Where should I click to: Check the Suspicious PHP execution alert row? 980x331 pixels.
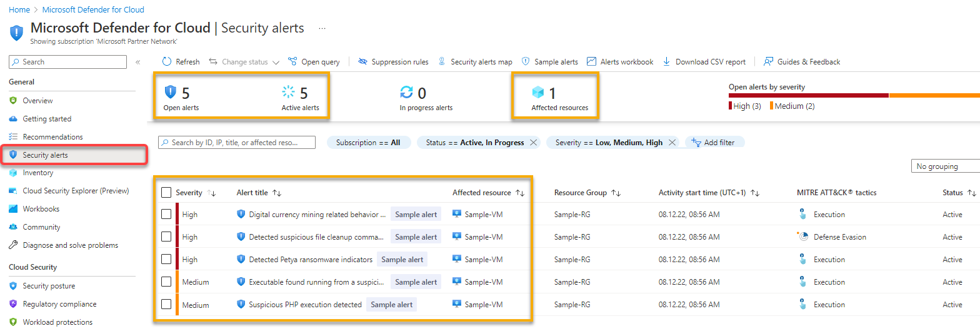[x=166, y=304]
